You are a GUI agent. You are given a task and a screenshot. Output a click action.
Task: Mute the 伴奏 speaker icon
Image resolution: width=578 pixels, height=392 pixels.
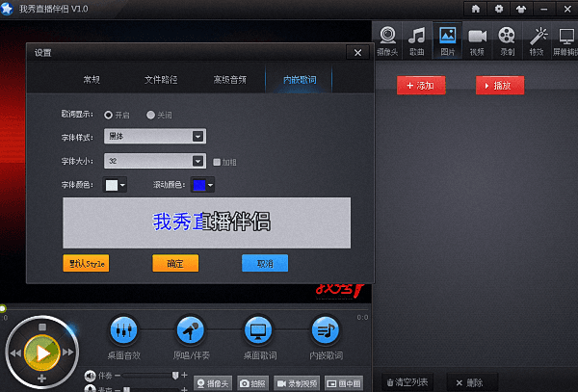(90, 376)
